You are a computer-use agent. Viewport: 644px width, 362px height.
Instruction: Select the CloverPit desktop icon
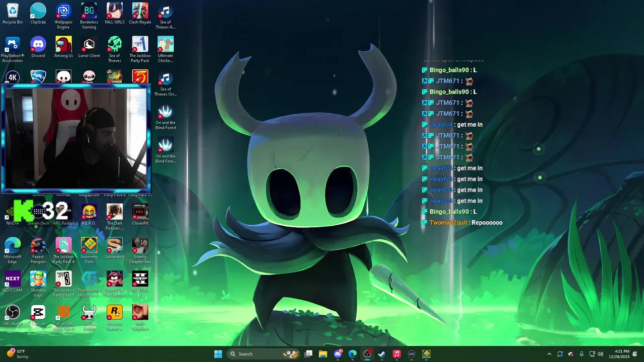pyautogui.click(x=140, y=215)
